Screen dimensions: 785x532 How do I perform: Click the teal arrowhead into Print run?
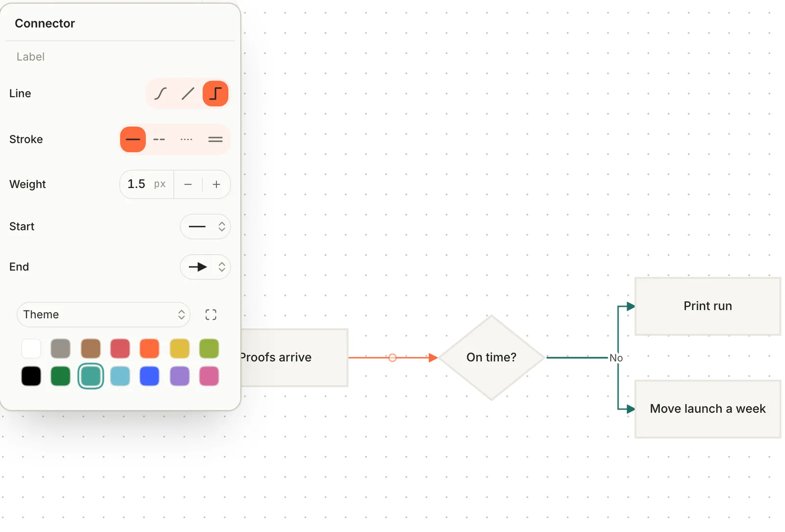(631, 306)
